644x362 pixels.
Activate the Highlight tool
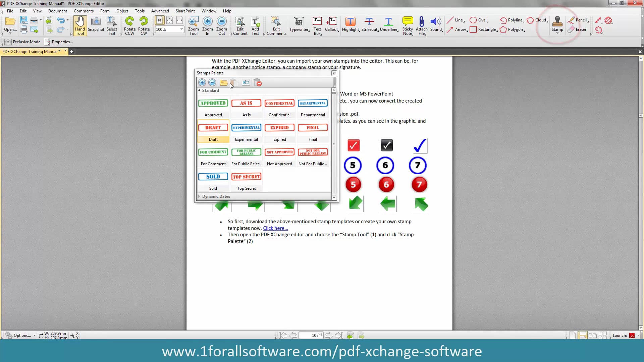pos(350,25)
